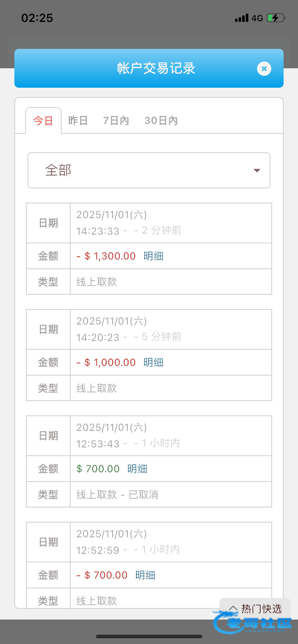Close the 帐户交易记录 dialog

click(x=264, y=69)
